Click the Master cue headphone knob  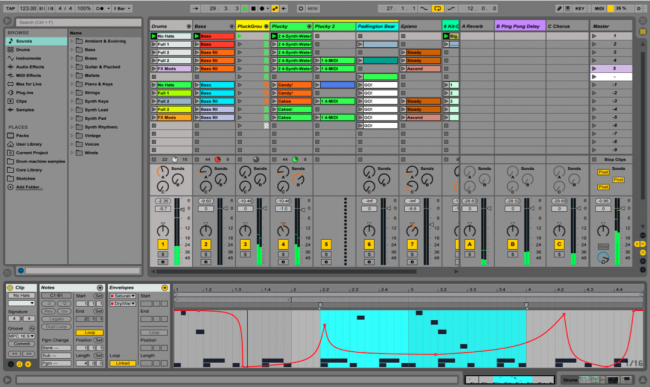pos(603,258)
